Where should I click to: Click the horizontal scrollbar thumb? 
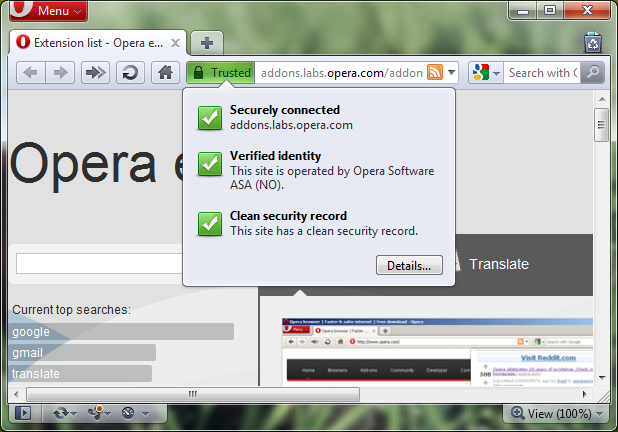(x=193, y=394)
